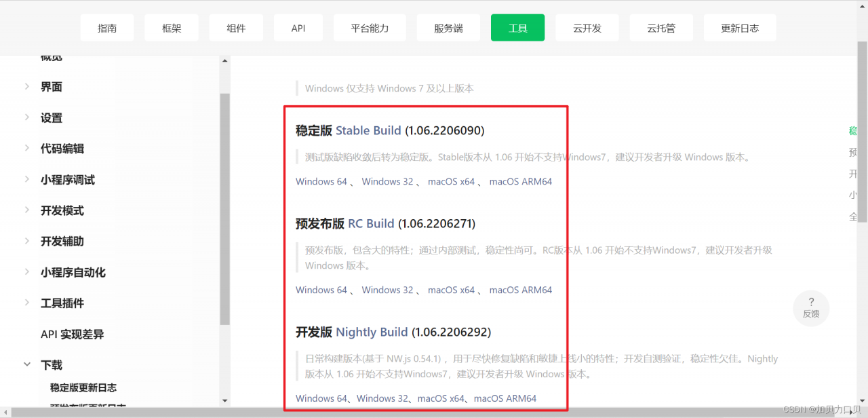Download RC Build Windows 32
Image resolution: width=868 pixels, height=418 pixels.
(387, 290)
